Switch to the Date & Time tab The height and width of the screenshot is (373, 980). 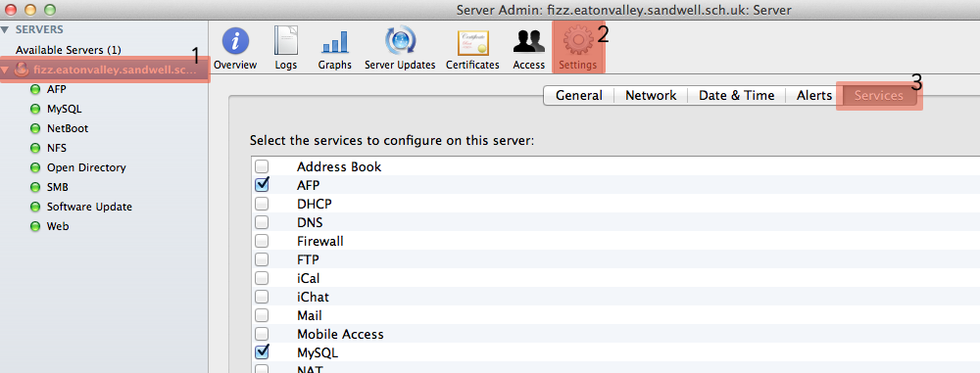tap(736, 96)
